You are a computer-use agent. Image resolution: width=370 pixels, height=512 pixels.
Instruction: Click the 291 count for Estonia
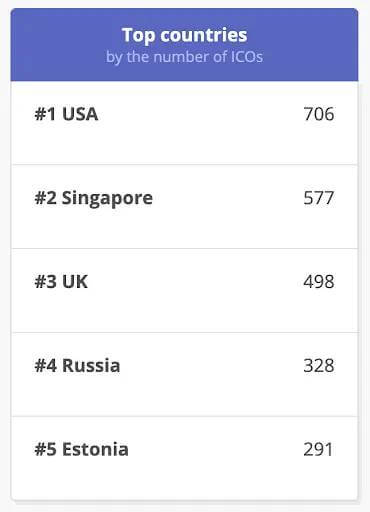point(318,449)
